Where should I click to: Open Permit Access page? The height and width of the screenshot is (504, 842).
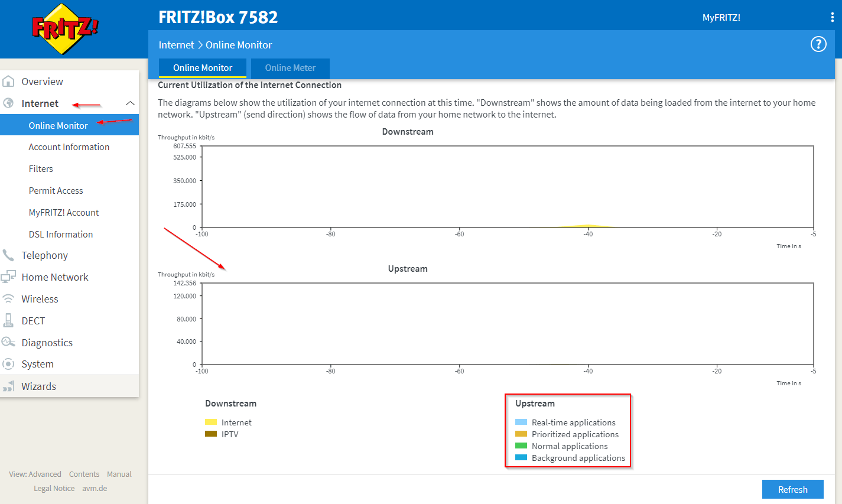[x=56, y=191]
